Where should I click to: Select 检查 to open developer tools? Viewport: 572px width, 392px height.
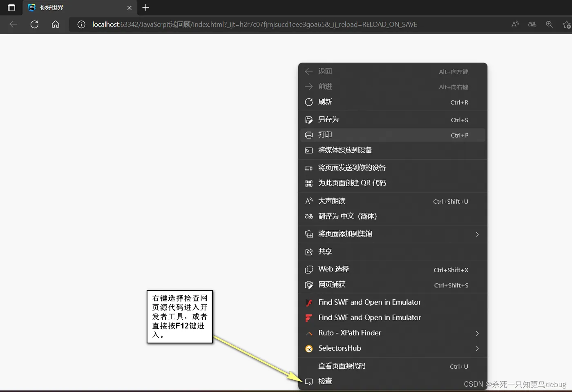pyautogui.click(x=393, y=381)
